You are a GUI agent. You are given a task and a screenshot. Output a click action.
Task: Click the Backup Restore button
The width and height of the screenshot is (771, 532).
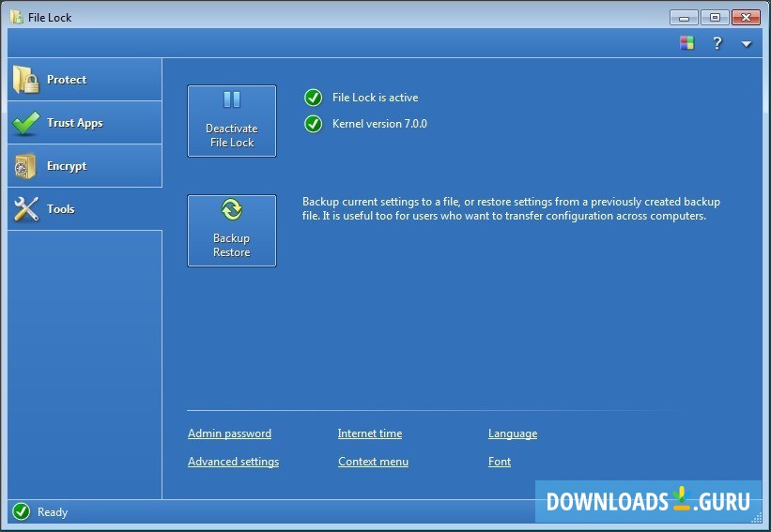232,231
